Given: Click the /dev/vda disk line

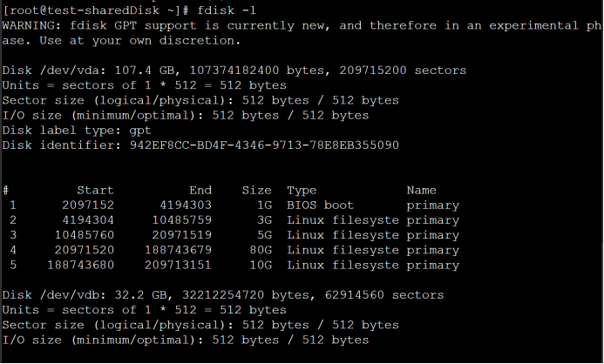Looking at the screenshot, I should point(234,70).
